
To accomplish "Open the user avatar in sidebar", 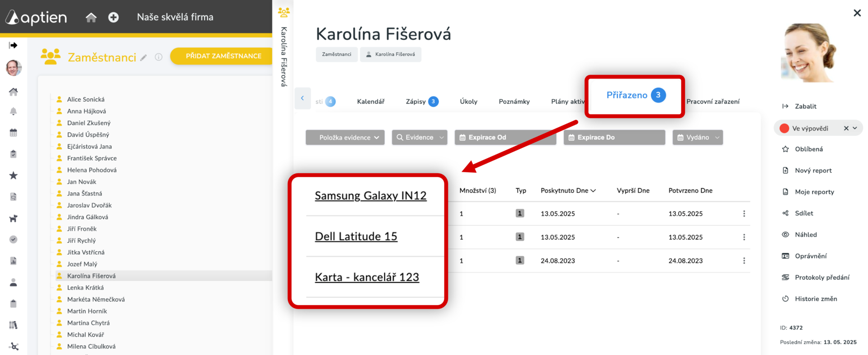I will [x=14, y=68].
